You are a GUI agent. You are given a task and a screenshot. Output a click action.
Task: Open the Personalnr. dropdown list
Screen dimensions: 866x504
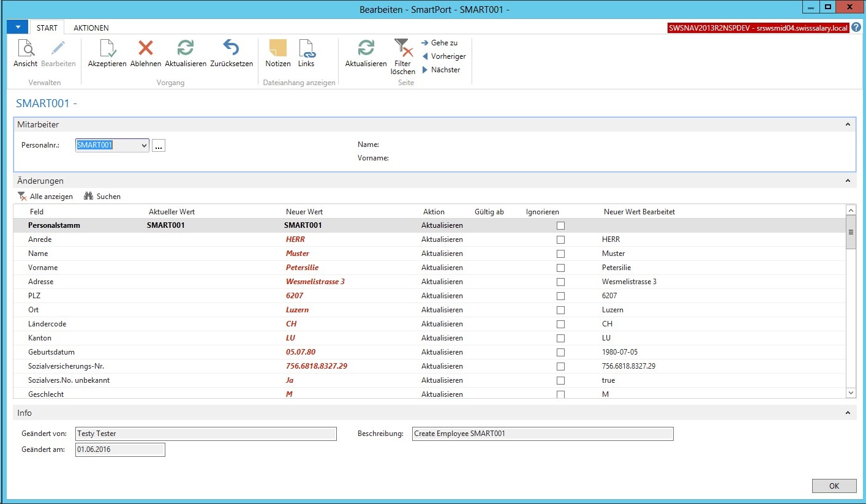(x=145, y=146)
